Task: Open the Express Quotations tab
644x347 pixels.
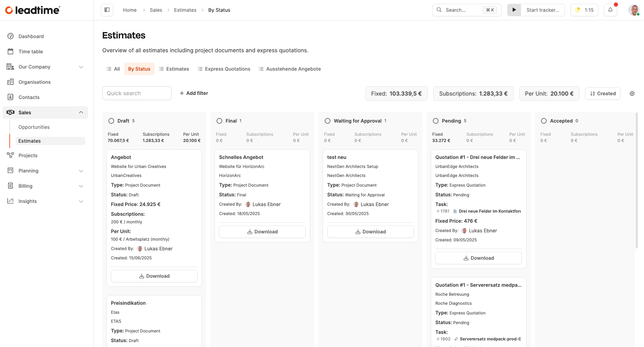Action: coord(224,69)
